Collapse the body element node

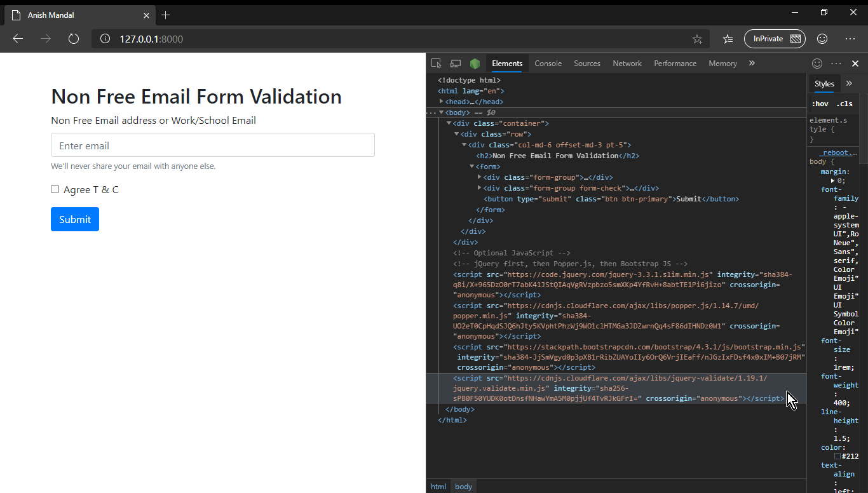click(441, 112)
